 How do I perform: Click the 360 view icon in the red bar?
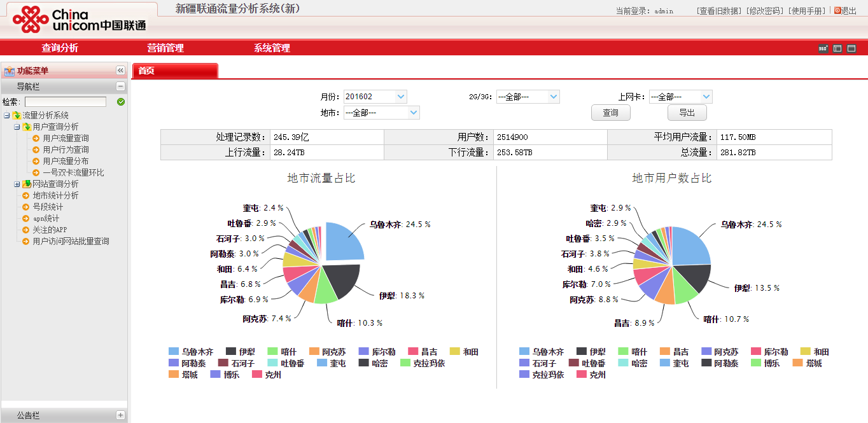(x=823, y=48)
